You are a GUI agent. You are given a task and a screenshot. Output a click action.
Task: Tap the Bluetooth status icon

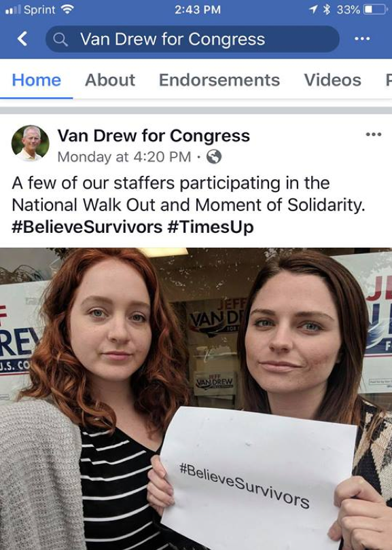coord(327,10)
